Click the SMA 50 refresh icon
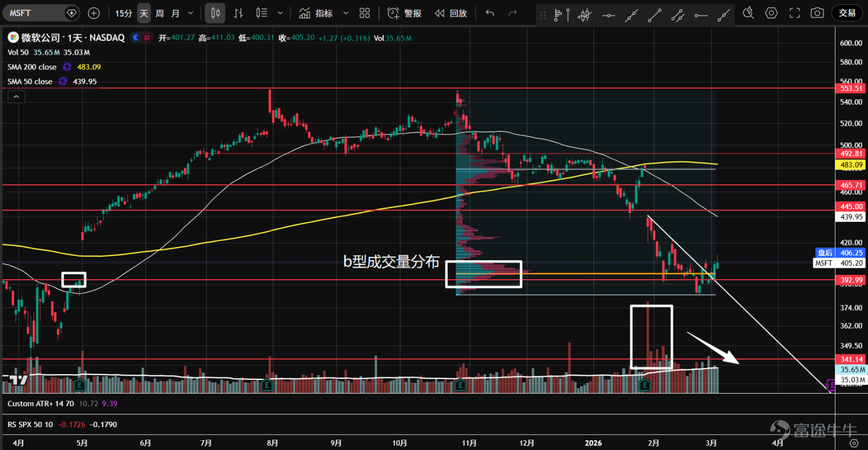The image size is (868, 450). (63, 81)
